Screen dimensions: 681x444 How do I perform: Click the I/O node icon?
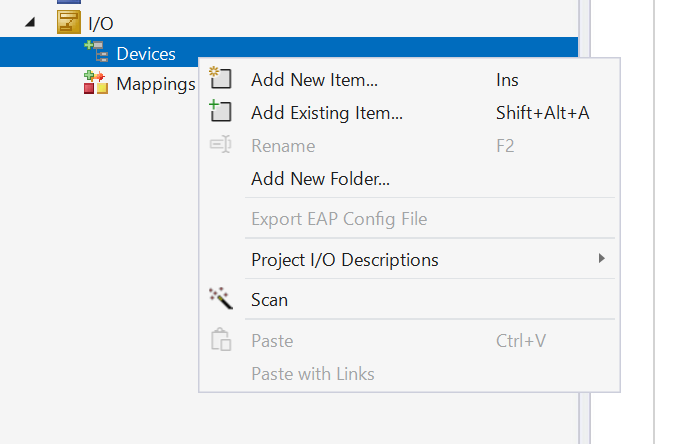68,23
